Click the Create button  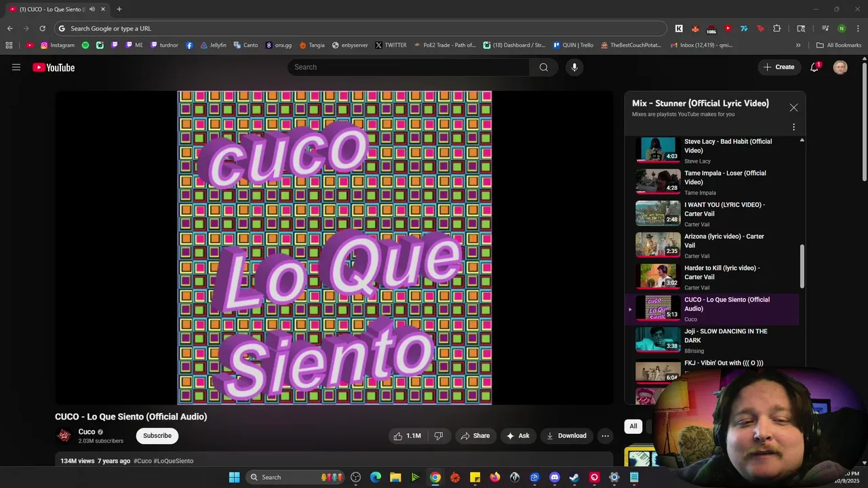click(778, 67)
